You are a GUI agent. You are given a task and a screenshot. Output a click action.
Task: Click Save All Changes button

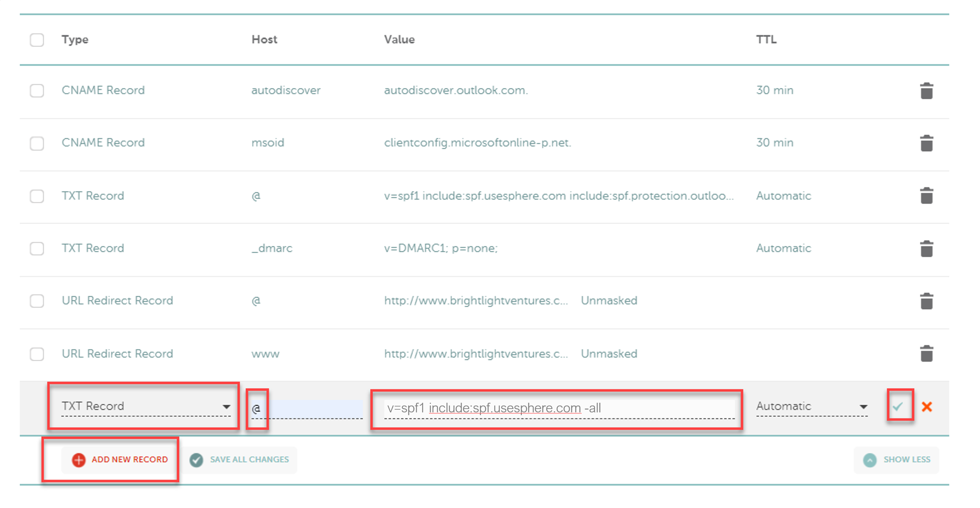click(240, 460)
